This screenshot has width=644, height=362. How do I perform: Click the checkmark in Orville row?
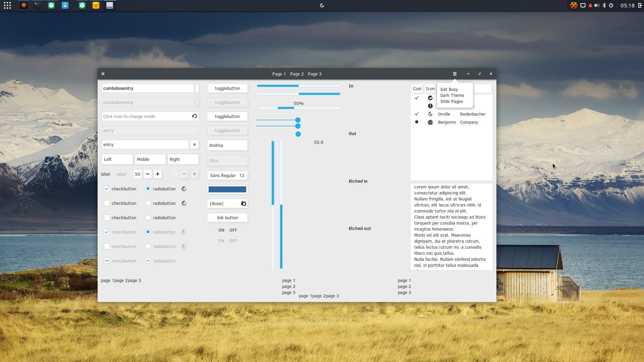417,114
